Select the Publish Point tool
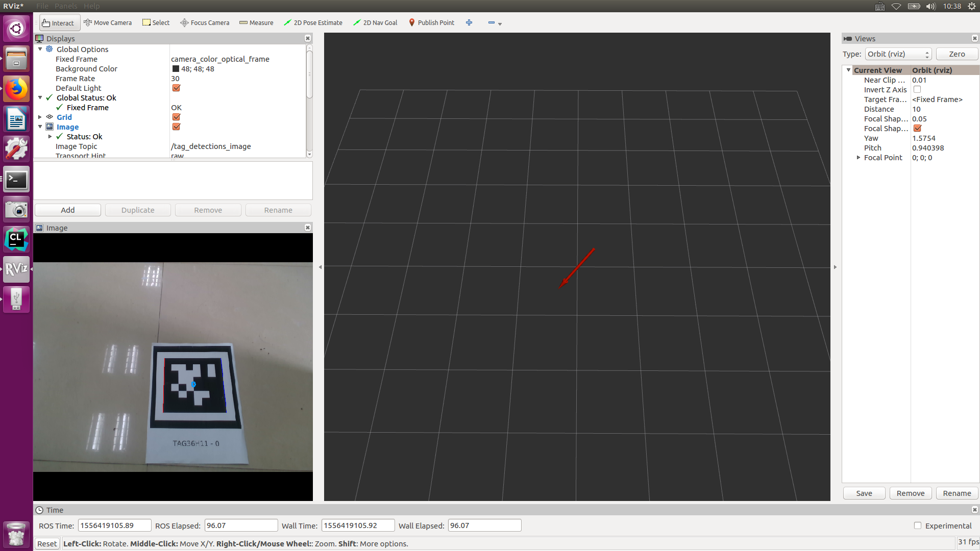The height and width of the screenshot is (551, 980). pyautogui.click(x=431, y=22)
